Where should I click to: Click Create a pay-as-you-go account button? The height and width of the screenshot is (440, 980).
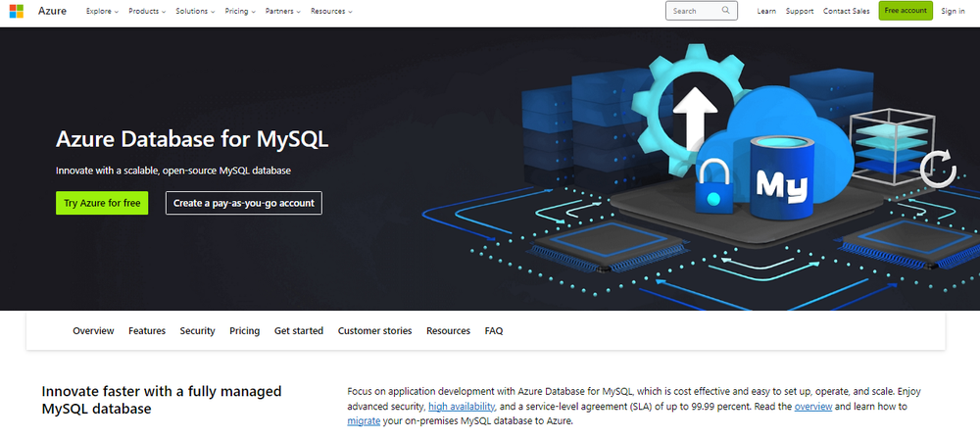[x=244, y=203]
